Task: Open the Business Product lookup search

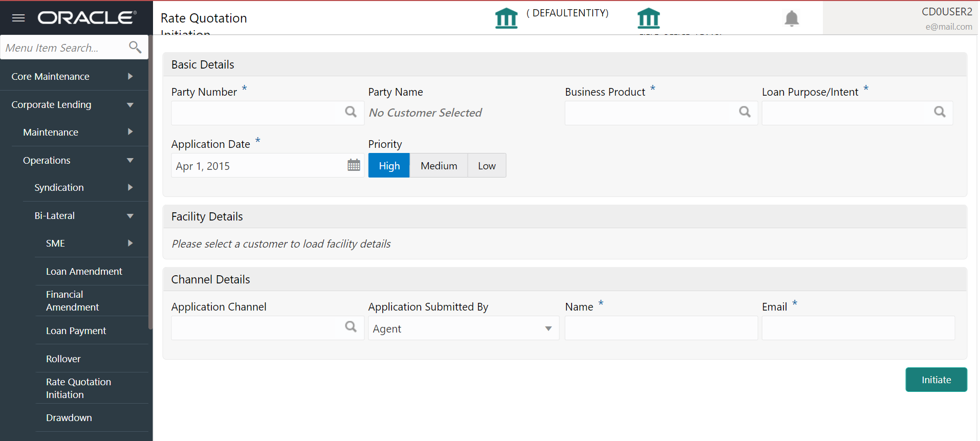Action: pyautogui.click(x=745, y=112)
